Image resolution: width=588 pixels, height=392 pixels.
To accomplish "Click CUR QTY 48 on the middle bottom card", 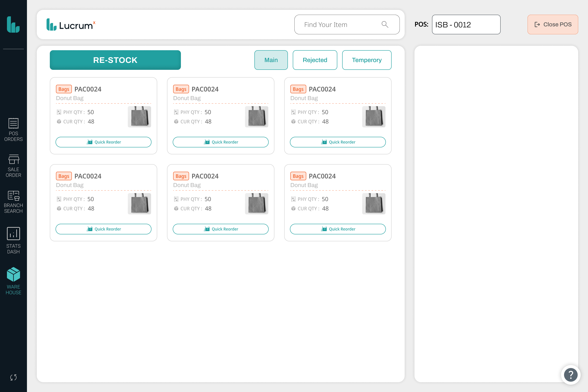I will coord(193,209).
